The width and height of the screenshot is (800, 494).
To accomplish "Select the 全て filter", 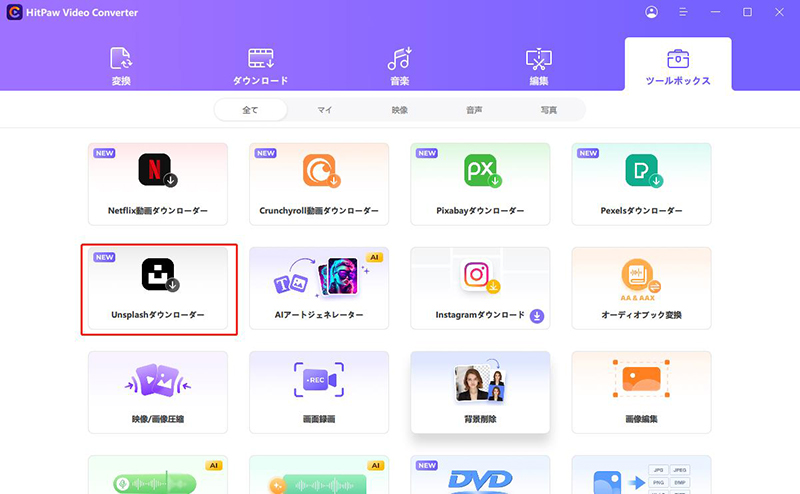I will coord(251,110).
